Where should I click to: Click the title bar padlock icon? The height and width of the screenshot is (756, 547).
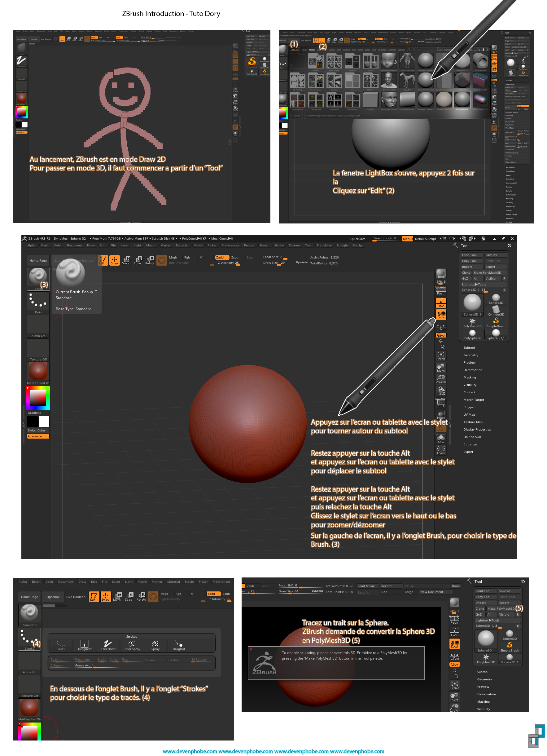483,238
